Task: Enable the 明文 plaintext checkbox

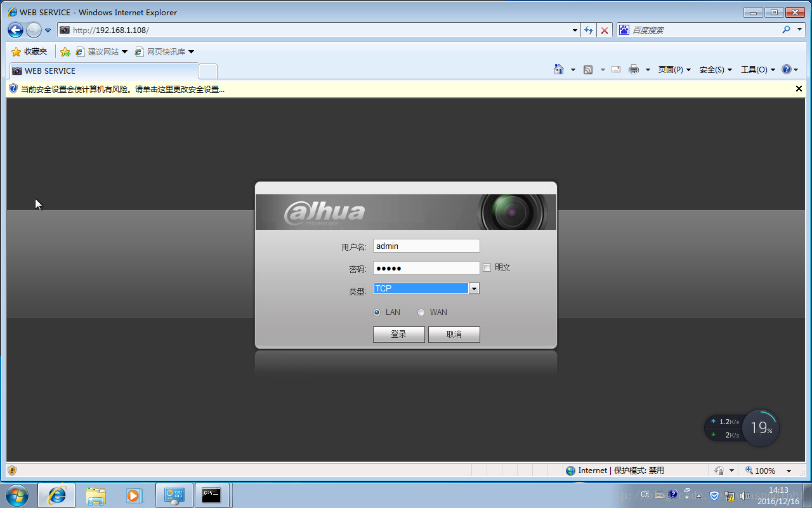Action: coord(487,268)
